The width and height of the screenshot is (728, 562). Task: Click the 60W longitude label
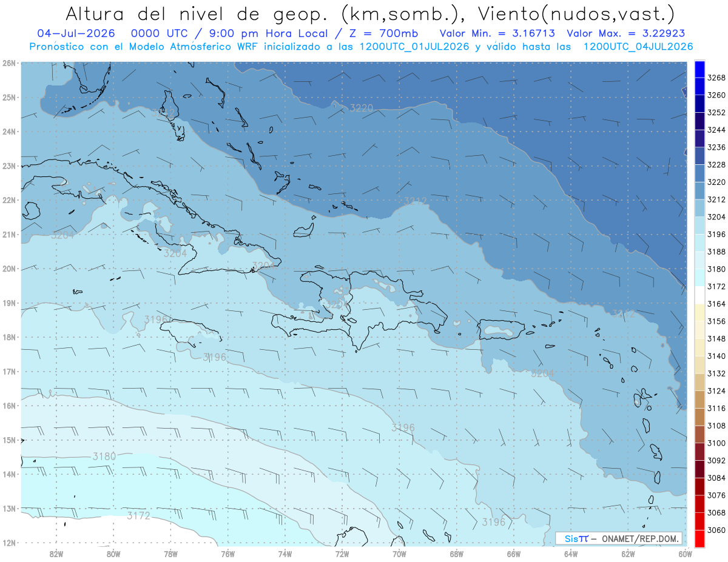(x=686, y=554)
